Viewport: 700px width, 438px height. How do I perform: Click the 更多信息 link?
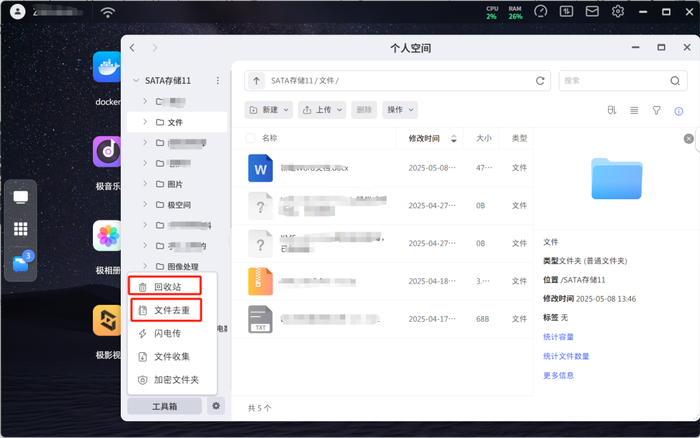(x=558, y=375)
